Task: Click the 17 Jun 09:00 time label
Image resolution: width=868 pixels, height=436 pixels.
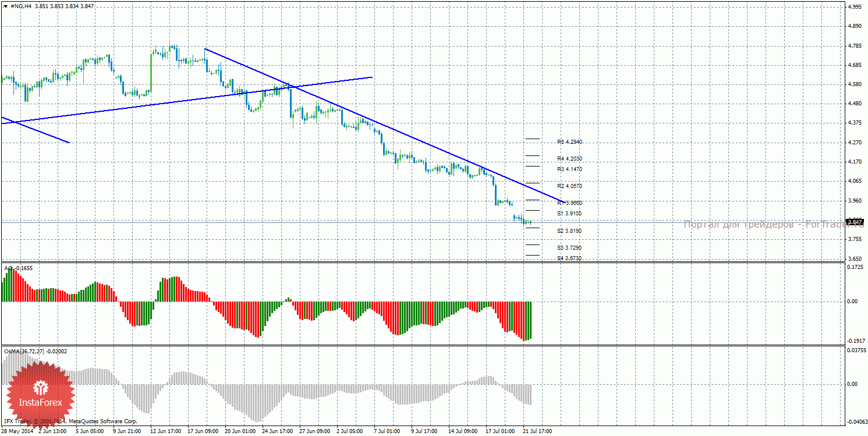Action: (x=203, y=431)
